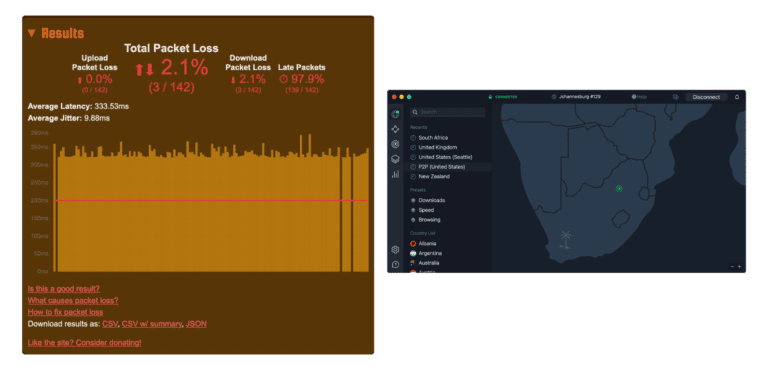This screenshot has width=768, height=370.
Task: Open 'Is this a good result?' link
Action: [x=64, y=289]
